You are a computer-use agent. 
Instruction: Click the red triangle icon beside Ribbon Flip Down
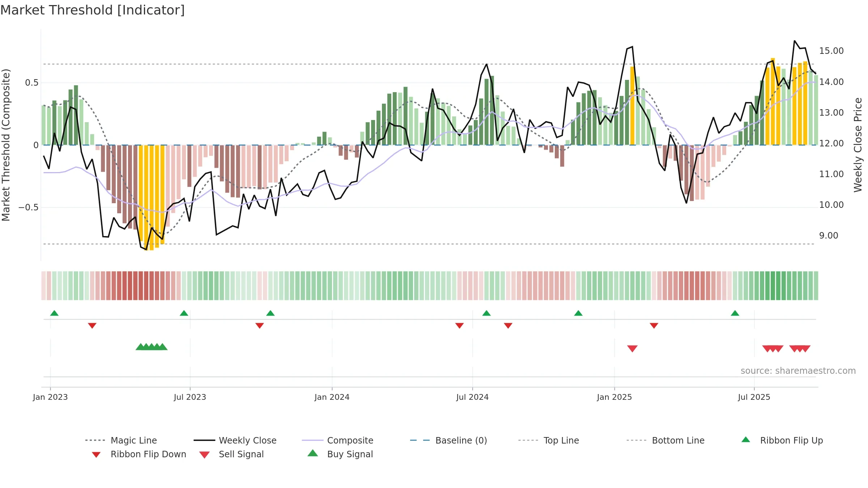[96, 454]
